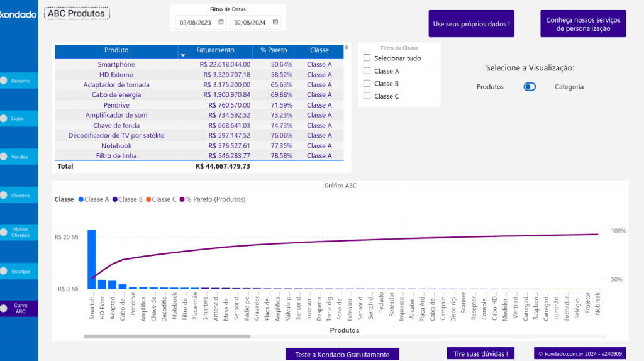This screenshot has height=361, width=644.
Task: Sort table by Faturamento column header
Action: tap(215, 50)
